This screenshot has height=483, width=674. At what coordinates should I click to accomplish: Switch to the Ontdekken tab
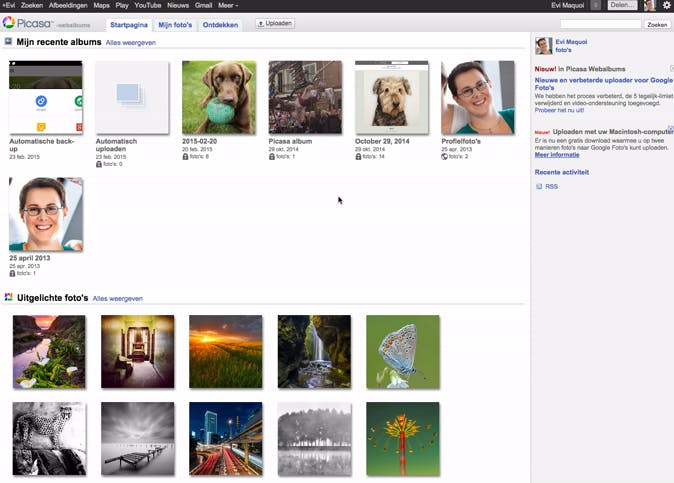(x=220, y=24)
